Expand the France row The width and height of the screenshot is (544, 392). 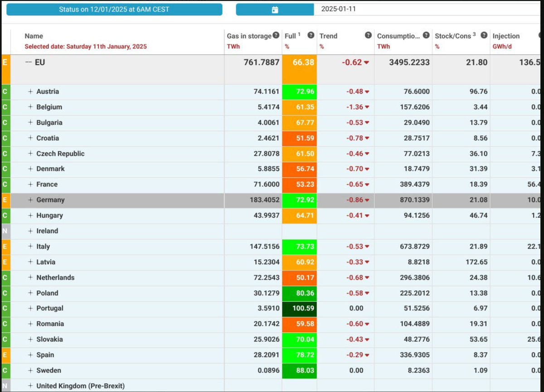[x=31, y=184]
